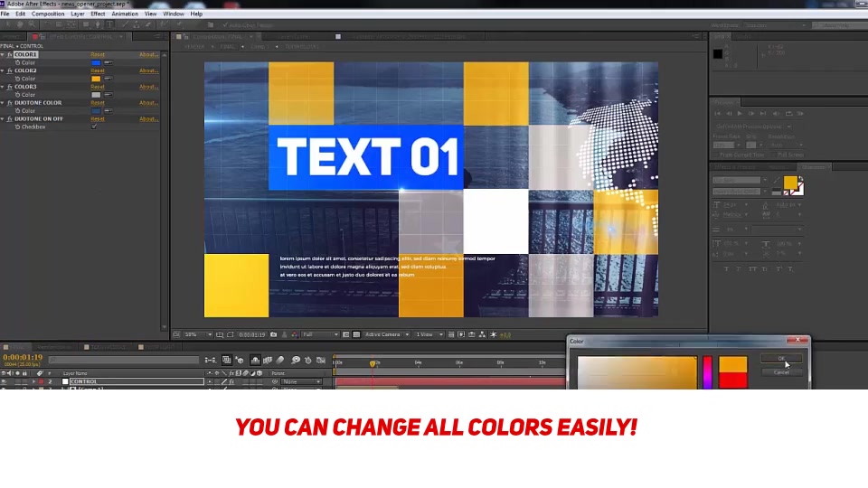Open the Edit menu
Viewport: 868px width, 488px height.
pyautogui.click(x=21, y=14)
